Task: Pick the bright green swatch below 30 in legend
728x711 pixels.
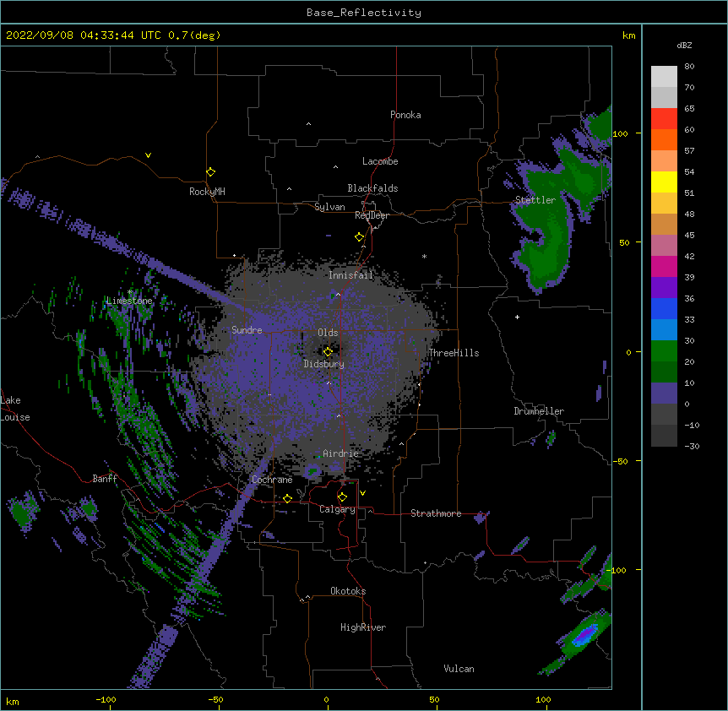Action: point(664,351)
